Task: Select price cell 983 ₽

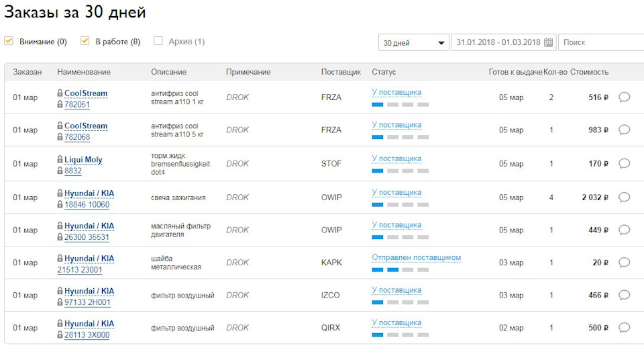Action: tap(598, 130)
